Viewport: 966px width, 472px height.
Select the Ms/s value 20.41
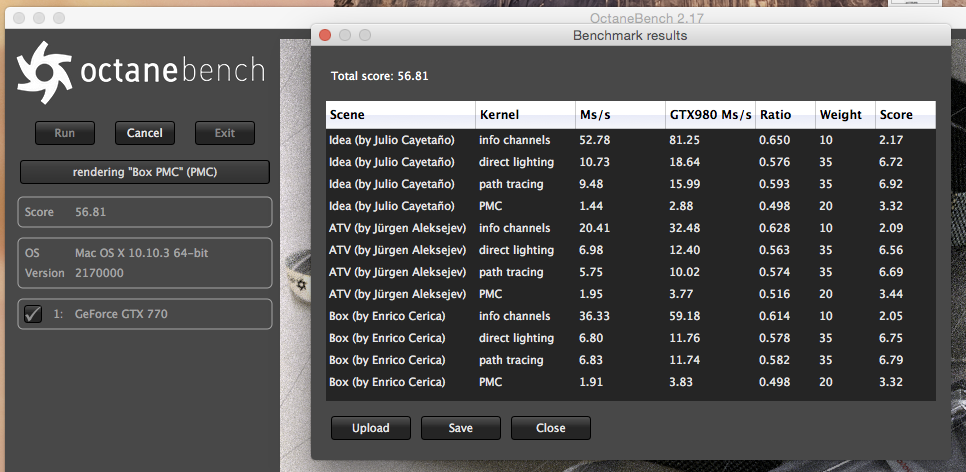pyautogui.click(x=595, y=228)
